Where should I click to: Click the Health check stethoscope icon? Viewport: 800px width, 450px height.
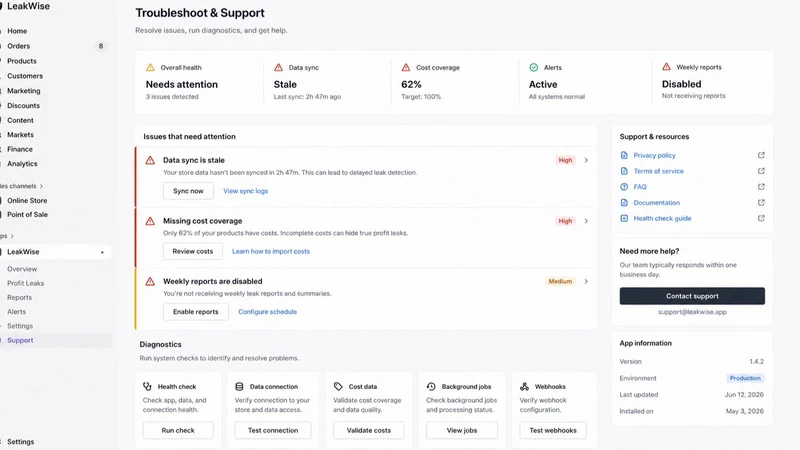click(147, 387)
